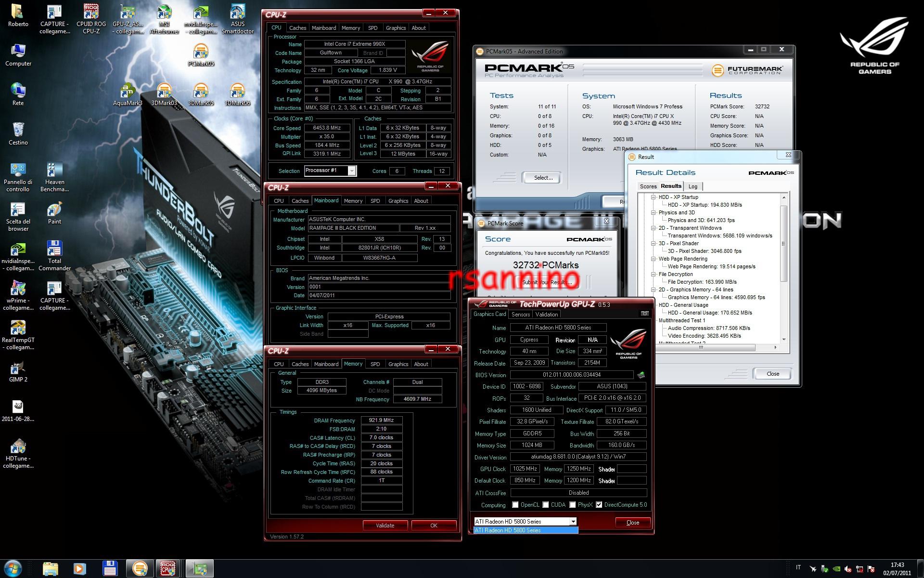Screen dimensions: 924x578
Task: Select ATI Radeon HD 5800 Series list entry
Action: pyautogui.click(x=526, y=530)
